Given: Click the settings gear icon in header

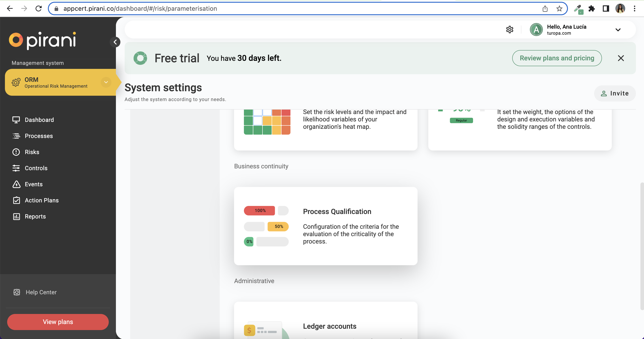Looking at the screenshot, I should point(510,30).
